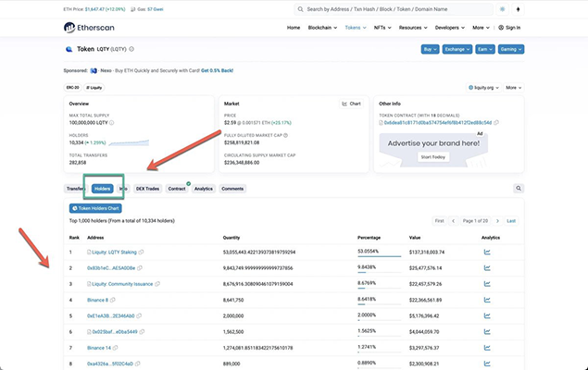Click the magnifier search icon beside tabs
This screenshot has width=588, height=370.
pos(519,189)
